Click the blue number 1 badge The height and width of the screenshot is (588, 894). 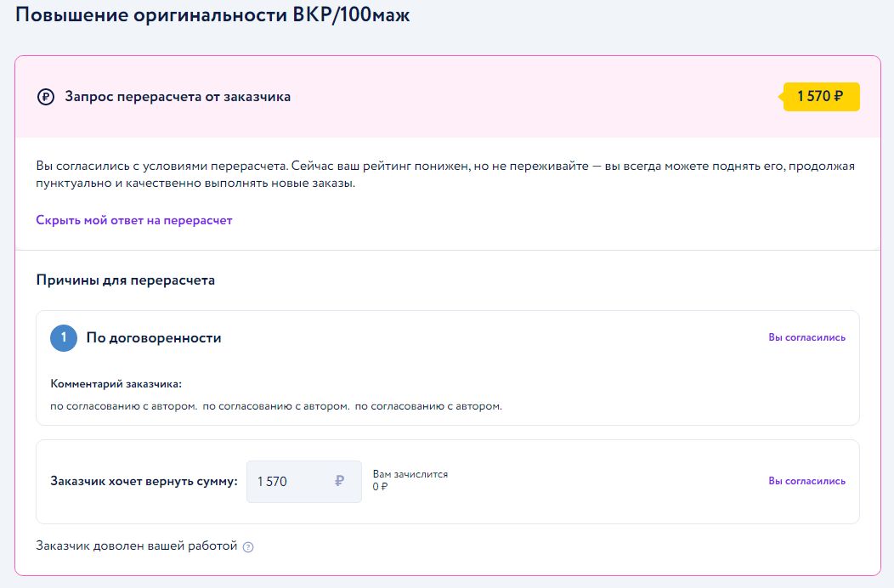(x=64, y=337)
